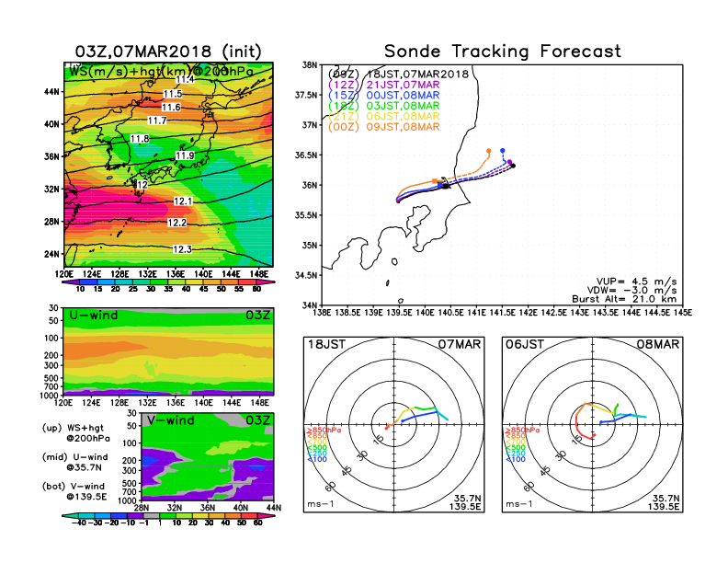Pick red 55–60 swatch in wind speed colorbar
Screen dimensions: 728x563
tap(247, 282)
